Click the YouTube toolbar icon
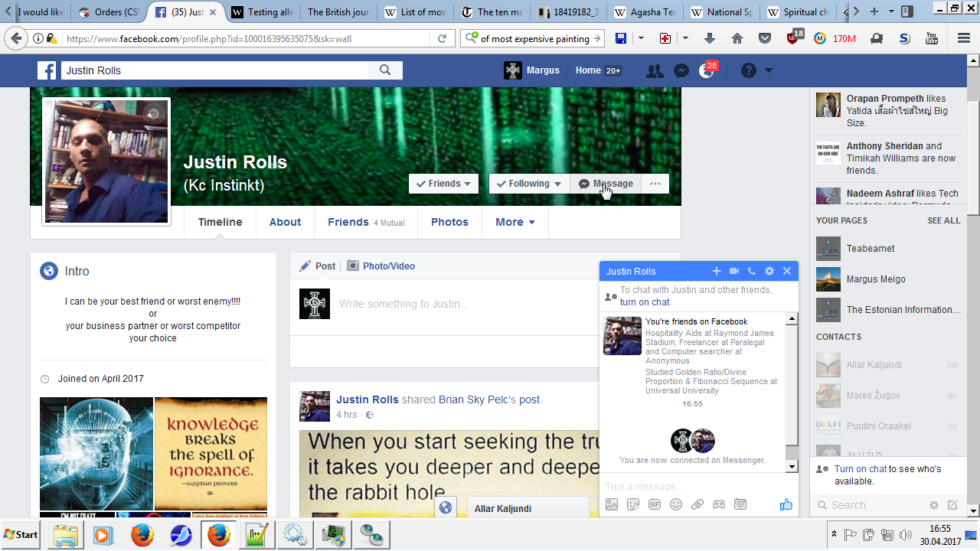 pos(932,38)
